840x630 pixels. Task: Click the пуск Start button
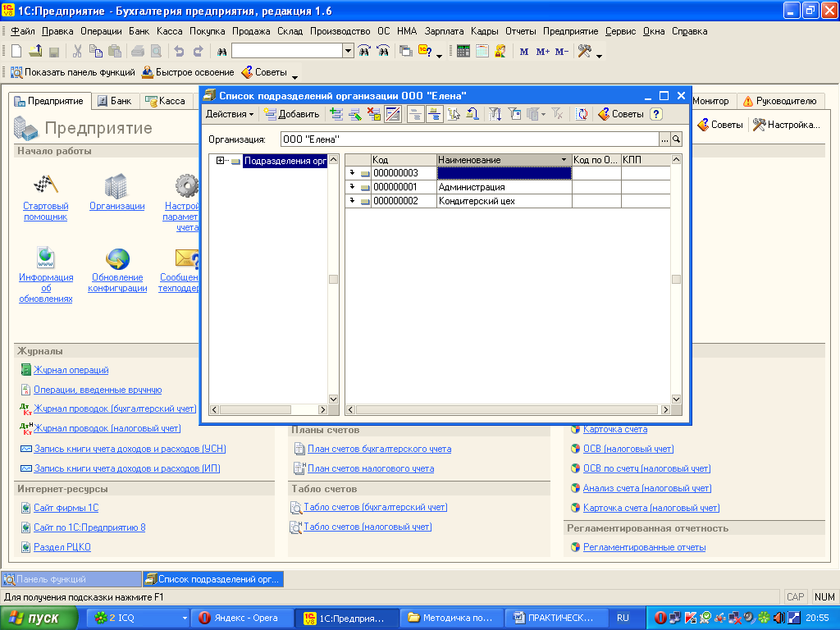coord(39,619)
